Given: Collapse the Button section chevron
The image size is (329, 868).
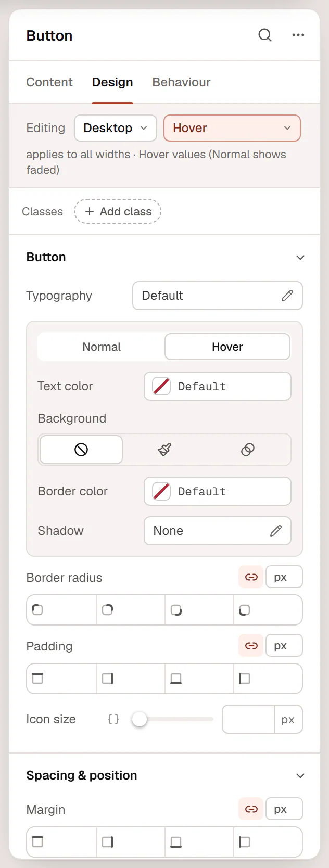Looking at the screenshot, I should pos(300,258).
